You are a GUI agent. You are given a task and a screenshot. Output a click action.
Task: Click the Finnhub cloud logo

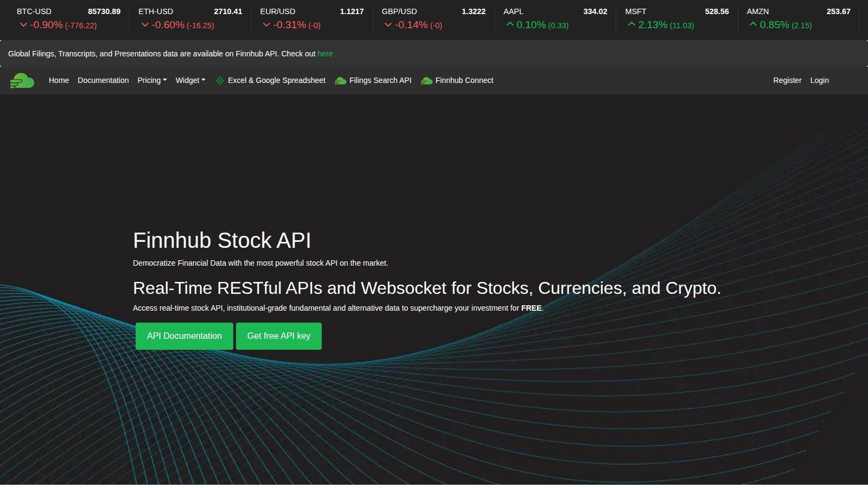(22, 81)
